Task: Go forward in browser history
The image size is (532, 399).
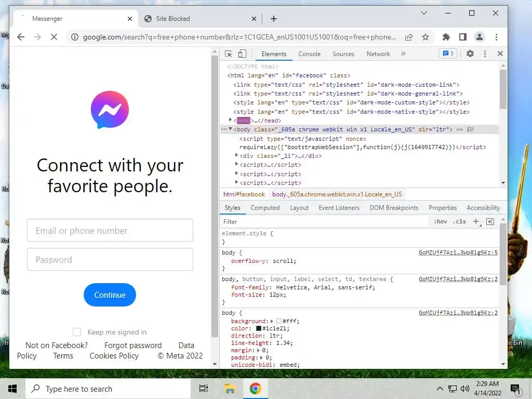Action: [37, 37]
